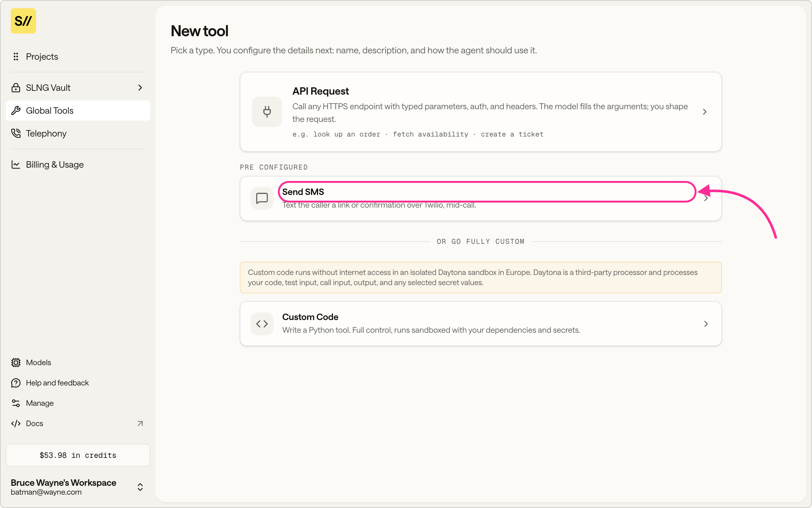This screenshot has width=812, height=508.
Task: Click the API Request example line text
Action: click(418, 134)
